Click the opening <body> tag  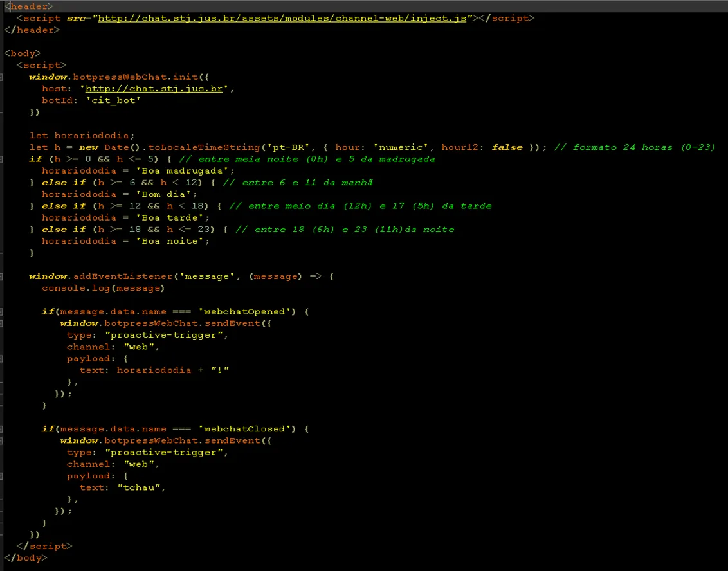23,53
